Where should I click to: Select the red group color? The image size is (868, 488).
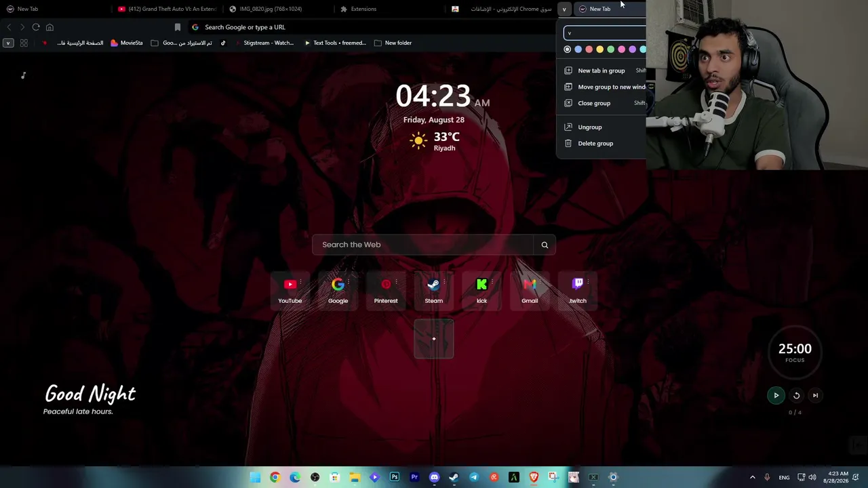589,49
